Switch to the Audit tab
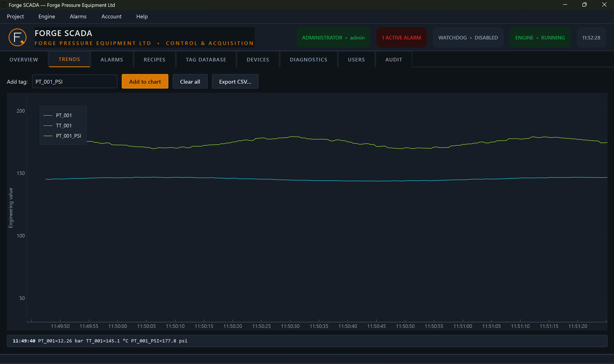The width and height of the screenshot is (614, 364). 394,60
